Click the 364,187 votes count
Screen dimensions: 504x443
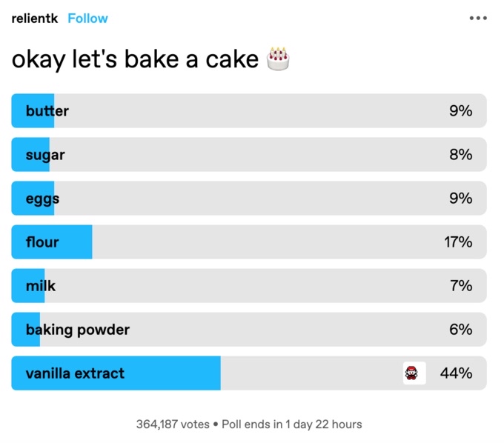pyautogui.click(x=173, y=424)
